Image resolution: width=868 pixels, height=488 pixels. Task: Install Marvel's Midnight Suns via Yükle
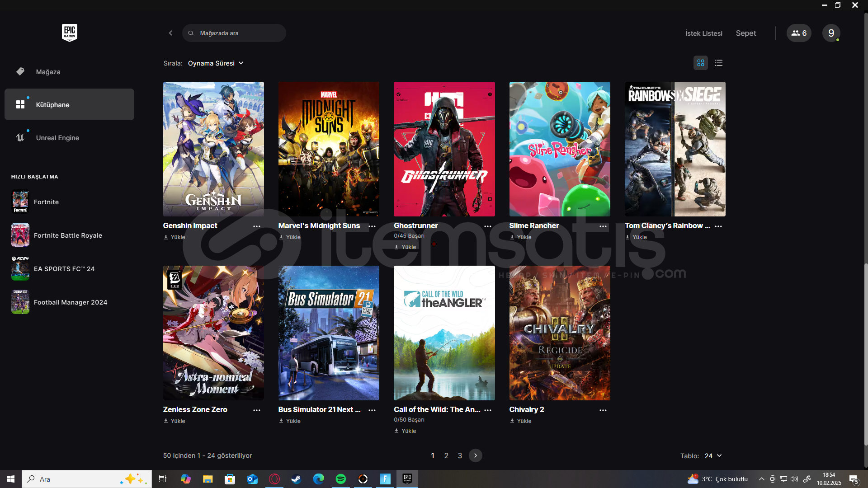pos(290,237)
